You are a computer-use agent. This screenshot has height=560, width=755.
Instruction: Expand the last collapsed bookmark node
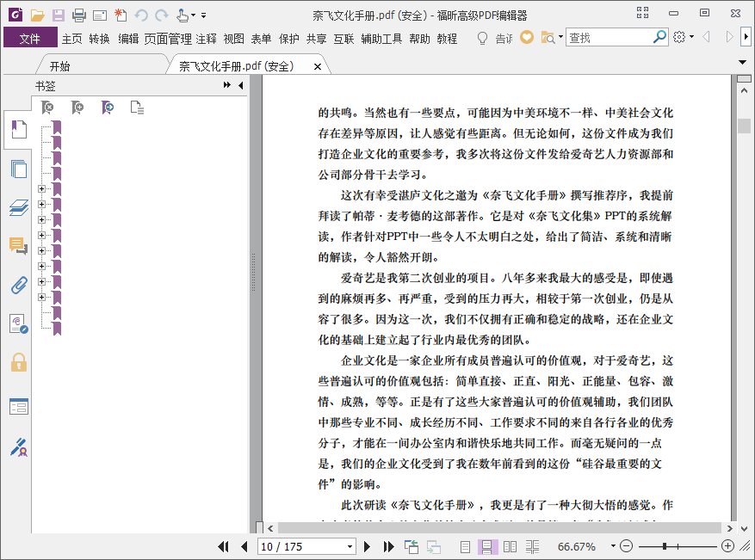(42, 297)
